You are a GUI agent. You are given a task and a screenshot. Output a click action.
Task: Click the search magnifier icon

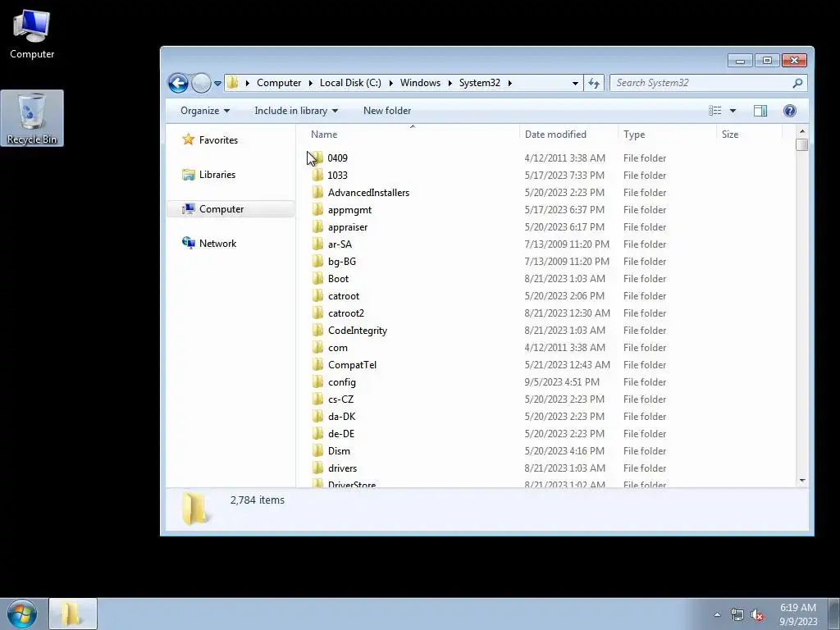click(x=797, y=83)
